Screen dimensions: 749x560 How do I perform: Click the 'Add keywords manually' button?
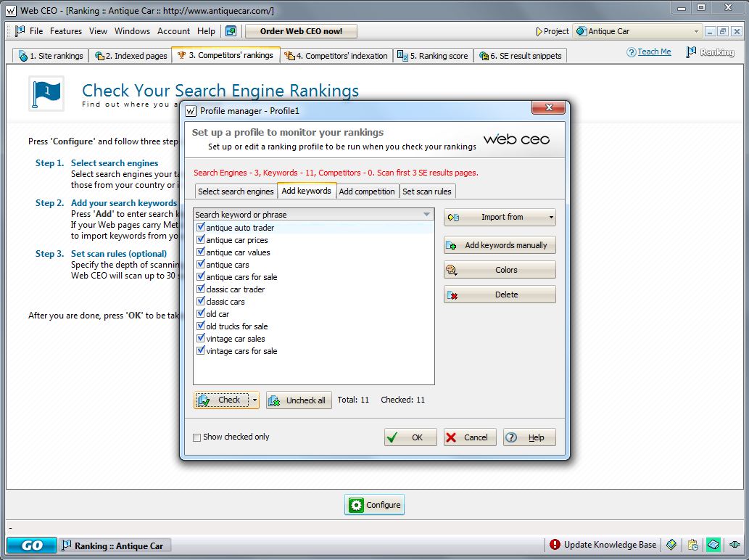click(500, 245)
